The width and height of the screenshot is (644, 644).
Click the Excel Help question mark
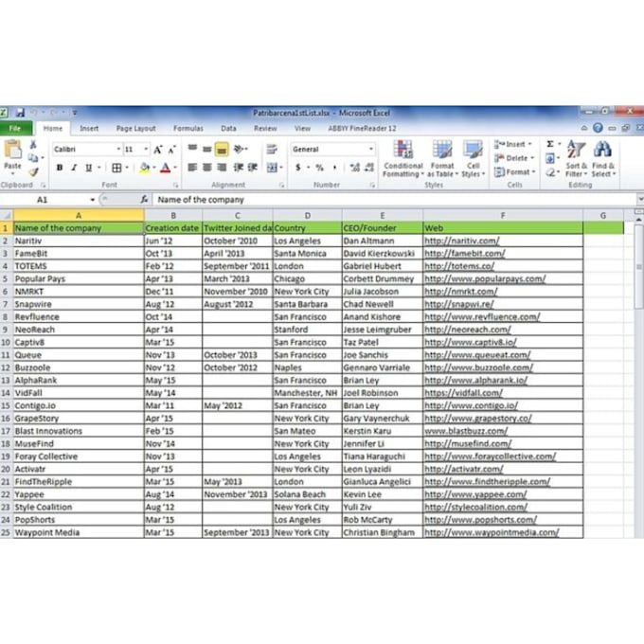click(598, 128)
